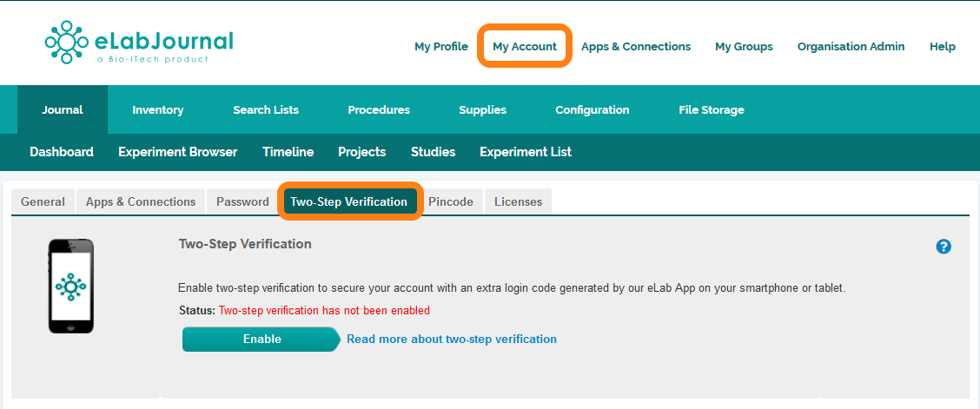Click the blue help question mark icon

coord(944,247)
